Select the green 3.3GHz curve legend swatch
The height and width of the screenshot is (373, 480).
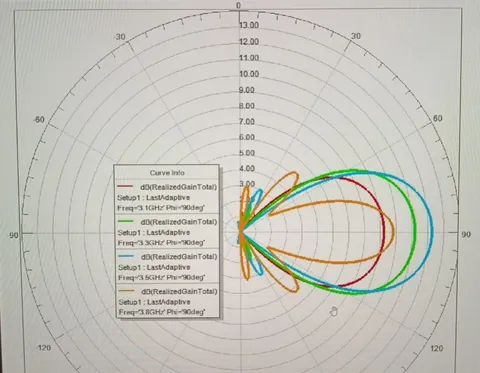tap(126, 221)
